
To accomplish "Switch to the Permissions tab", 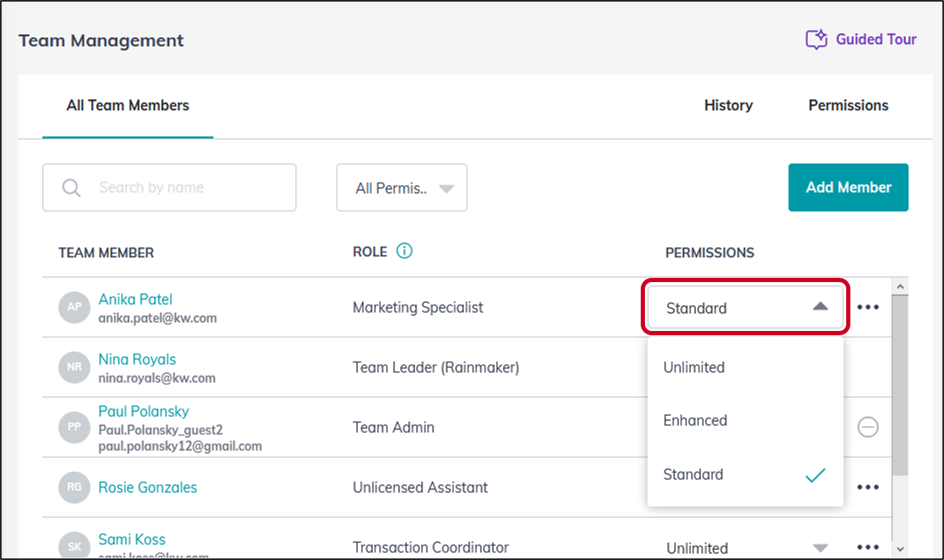I will point(848,105).
